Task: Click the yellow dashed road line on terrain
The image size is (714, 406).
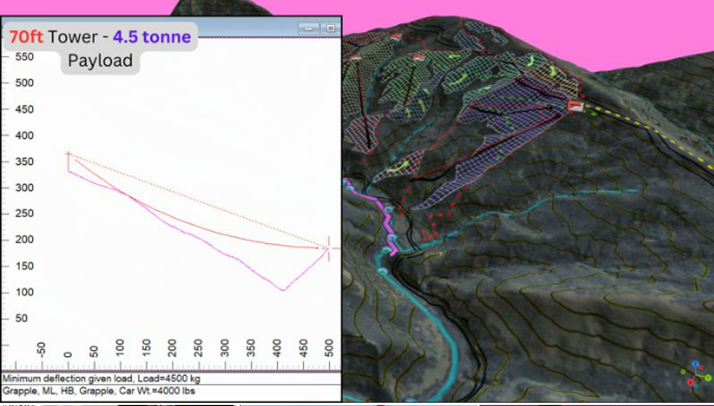Action: (x=648, y=131)
